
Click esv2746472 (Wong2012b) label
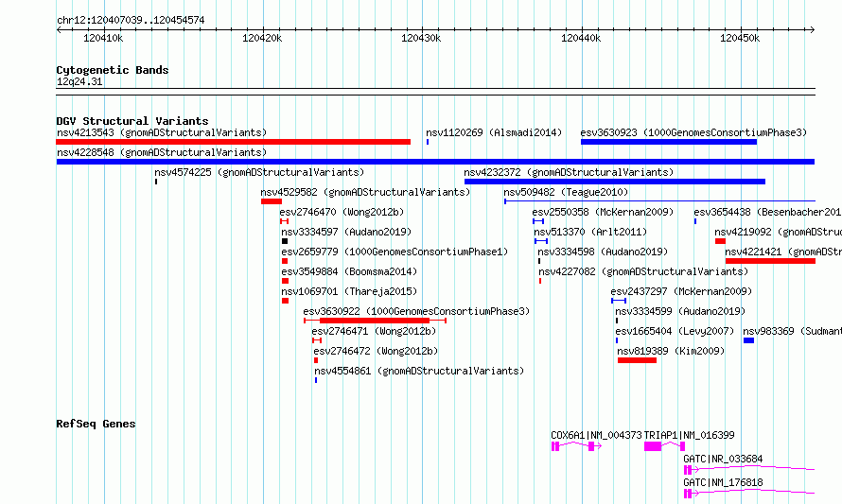click(x=377, y=351)
